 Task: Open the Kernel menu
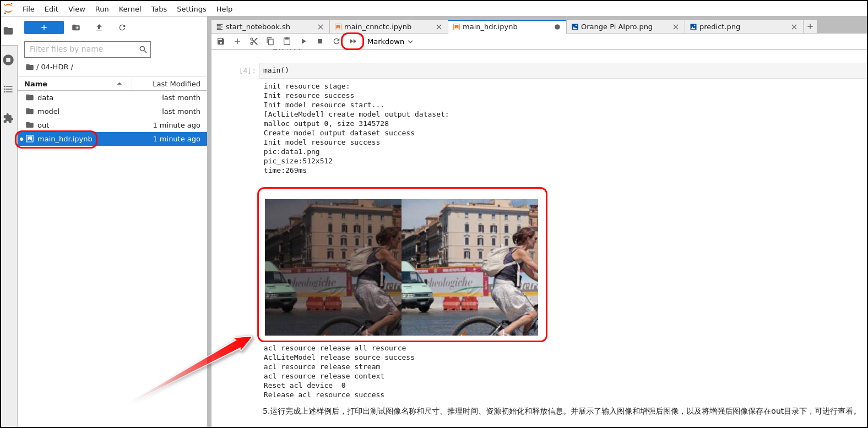pyautogui.click(x=130, y=9)
